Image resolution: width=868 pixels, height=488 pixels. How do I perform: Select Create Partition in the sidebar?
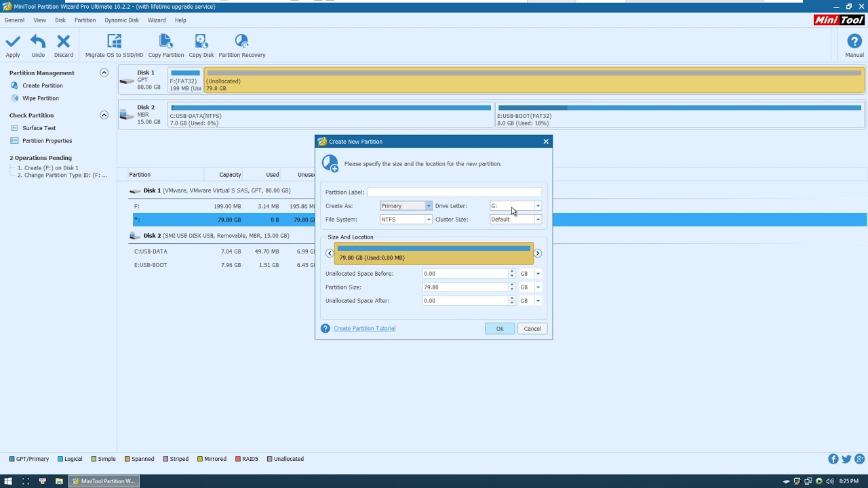42,85
